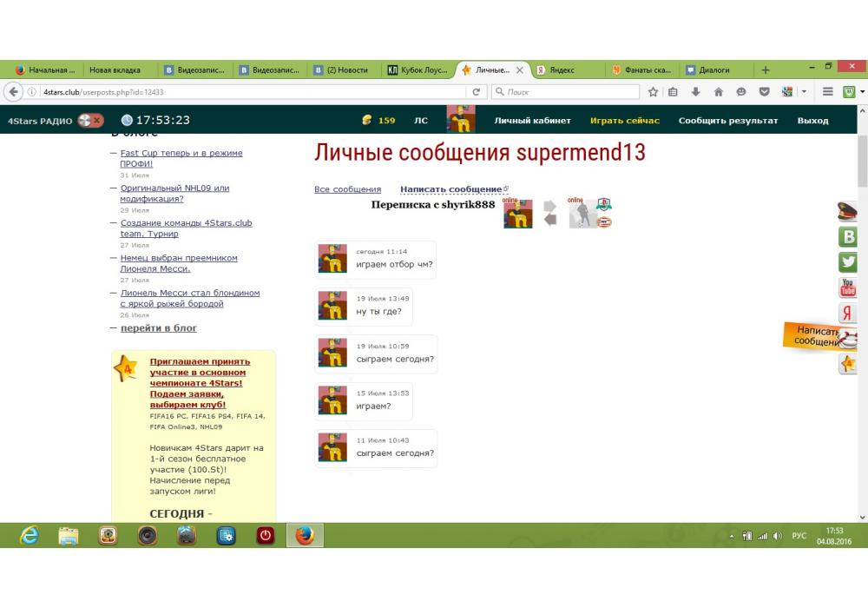Open the ЛС private messages menu item
The height and width of the screenshot is (608, 868).
click(x=421, y=120)
